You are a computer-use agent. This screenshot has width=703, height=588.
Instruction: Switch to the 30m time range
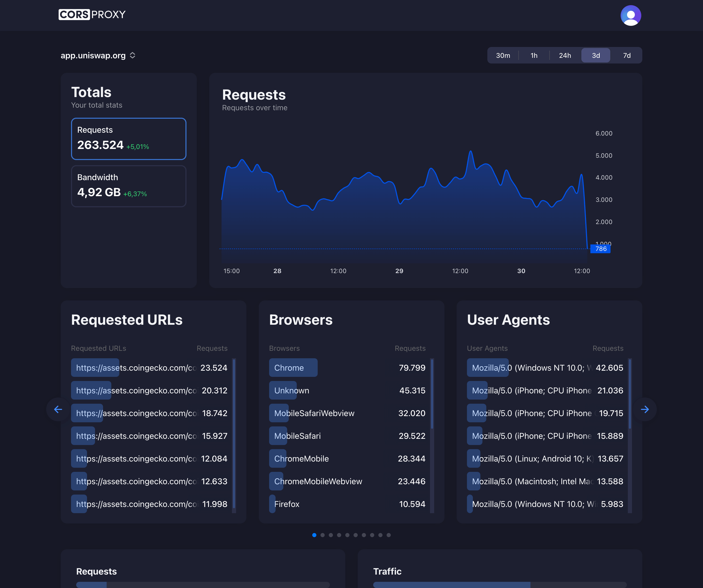point(503,55)
